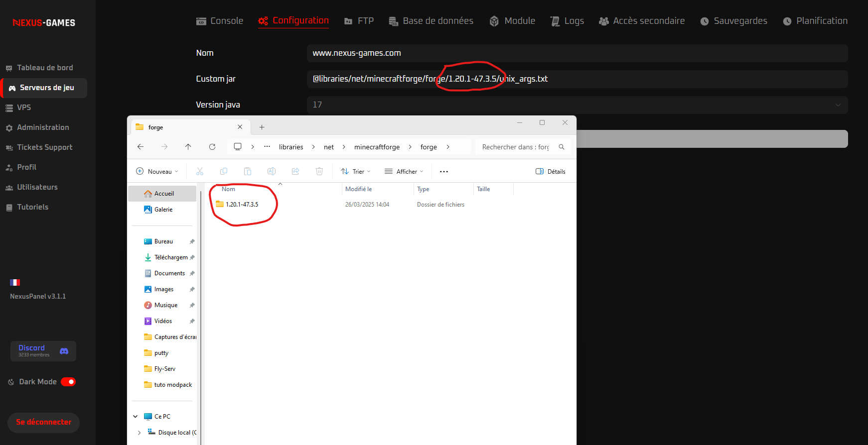This screenshot has height=445, width=868.
Task: Expand the Disque local tree node
Action: click(139, 433)
